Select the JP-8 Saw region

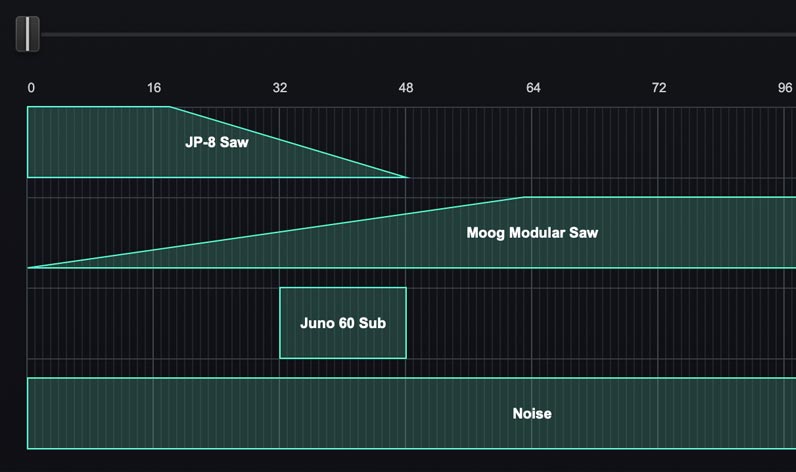[x=100, y=142]
